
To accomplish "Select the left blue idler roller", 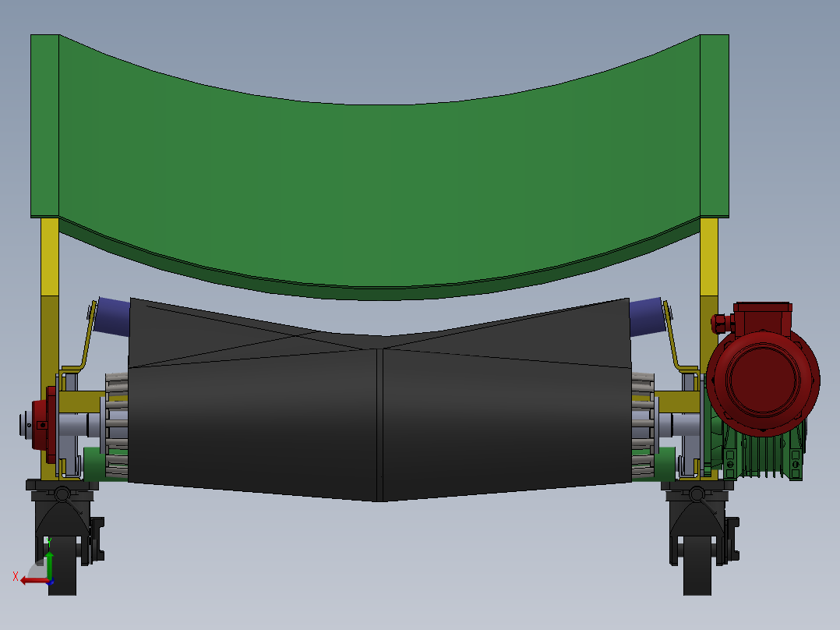I will 114,317.
